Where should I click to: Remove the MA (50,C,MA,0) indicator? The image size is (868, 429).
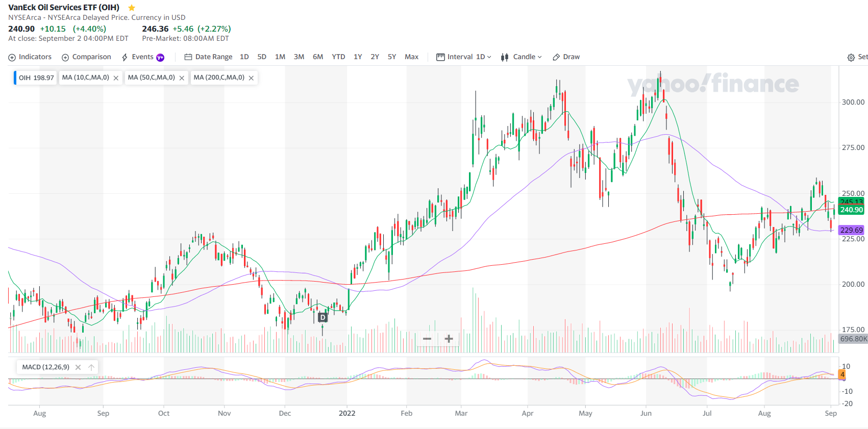(182, 78)
